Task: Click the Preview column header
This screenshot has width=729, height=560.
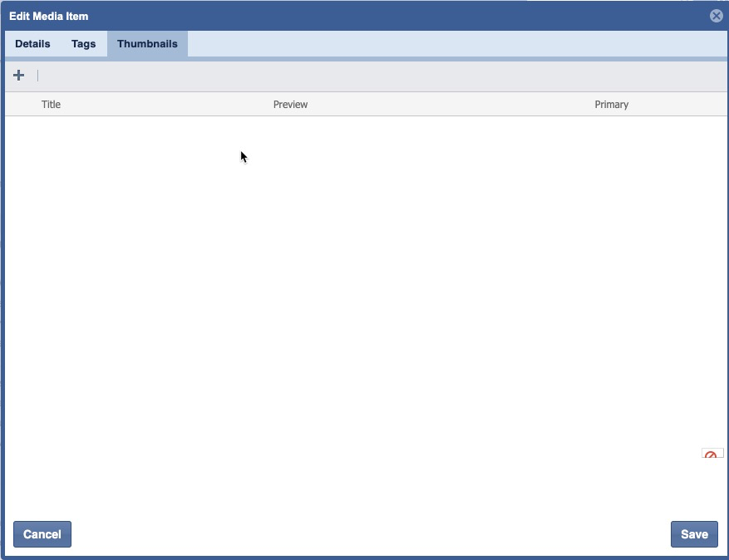Action: [290, 105]
